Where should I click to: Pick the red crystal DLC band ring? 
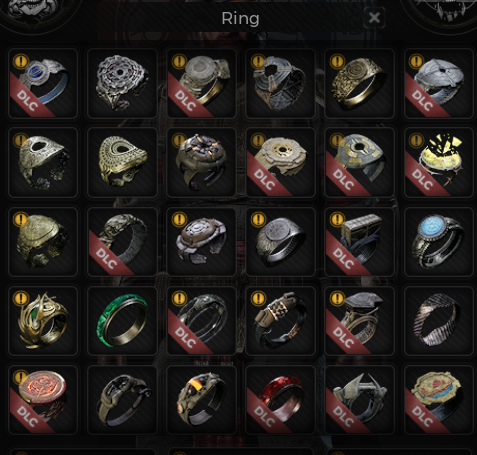click(280, 400)
